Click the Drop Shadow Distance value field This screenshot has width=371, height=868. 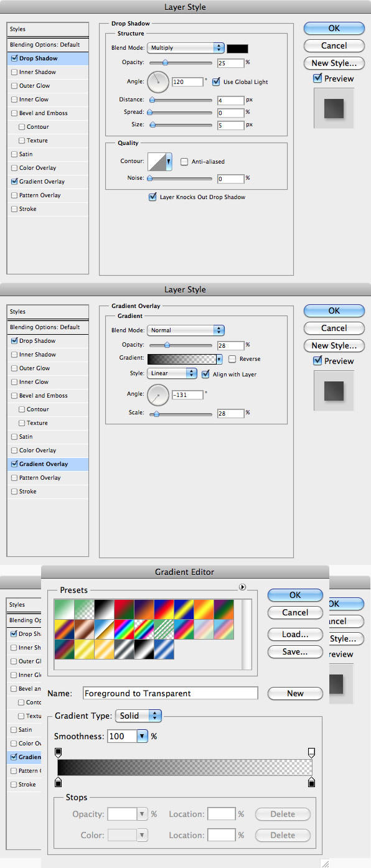230,100
